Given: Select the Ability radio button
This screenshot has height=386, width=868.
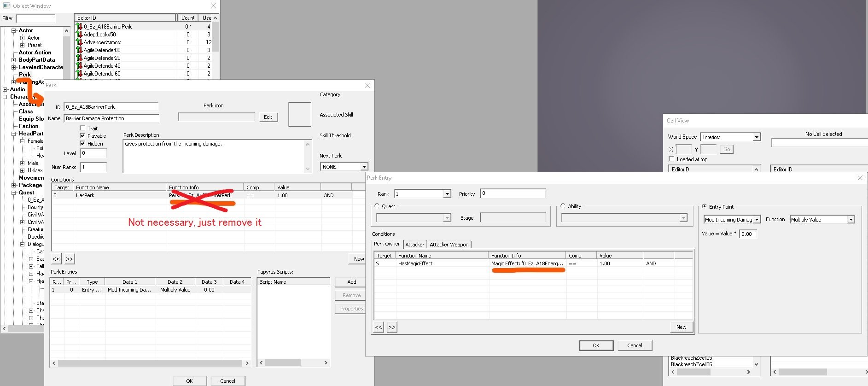Looking at the screenshot, I should point(563,206).
